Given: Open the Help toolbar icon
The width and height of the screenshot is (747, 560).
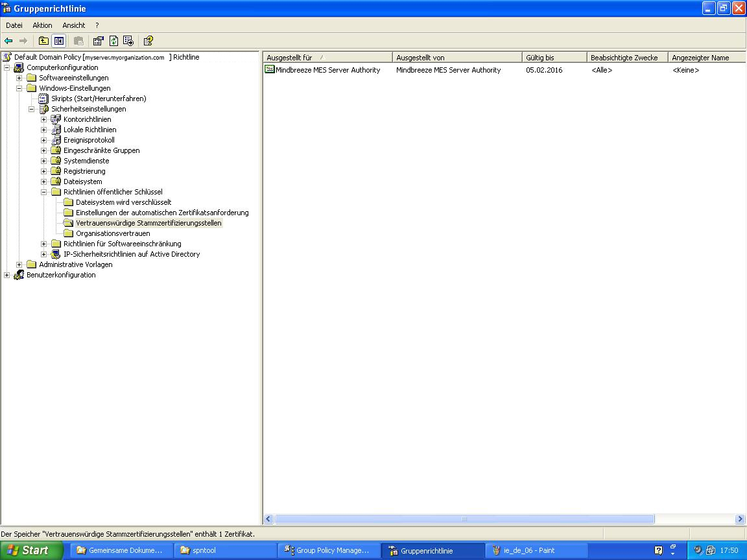Looking at the screenshot, I should (x=148, y=41).
